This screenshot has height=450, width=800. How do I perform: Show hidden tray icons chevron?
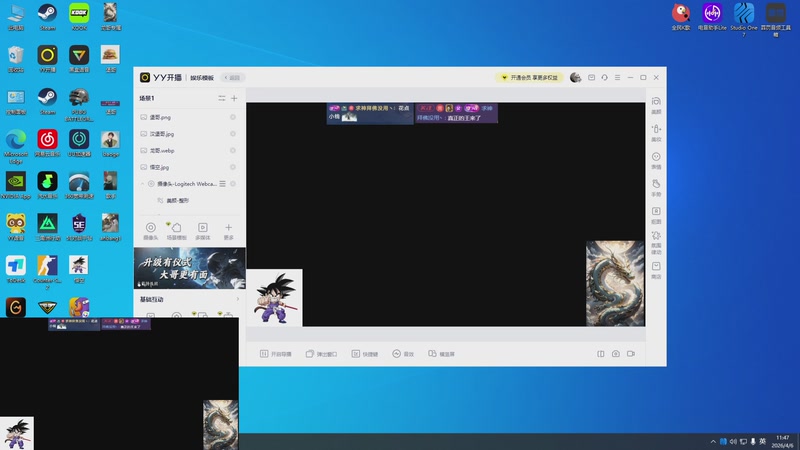713,441
